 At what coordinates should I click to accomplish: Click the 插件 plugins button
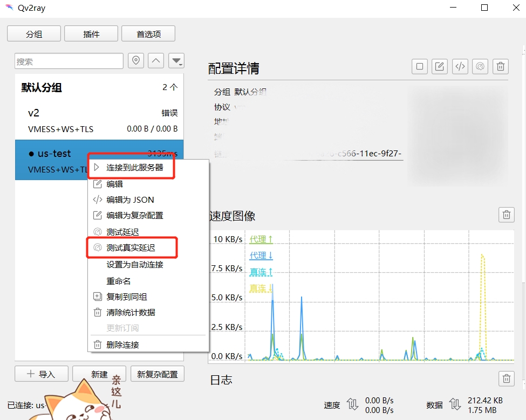[91, 34]
